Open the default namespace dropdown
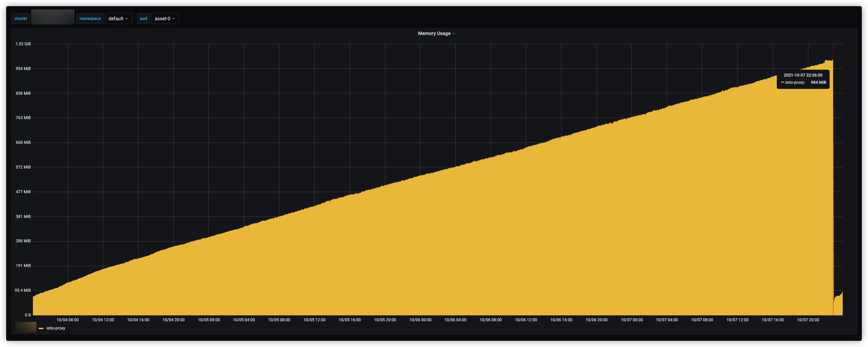 click(x=118, y=19)
